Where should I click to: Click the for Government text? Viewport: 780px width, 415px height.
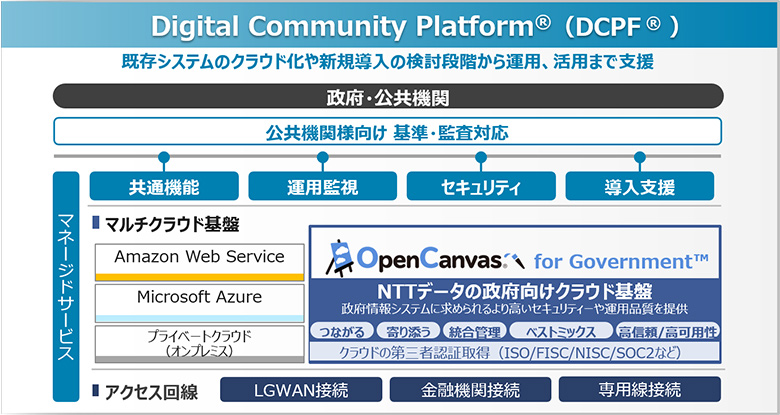pos(621,261)
